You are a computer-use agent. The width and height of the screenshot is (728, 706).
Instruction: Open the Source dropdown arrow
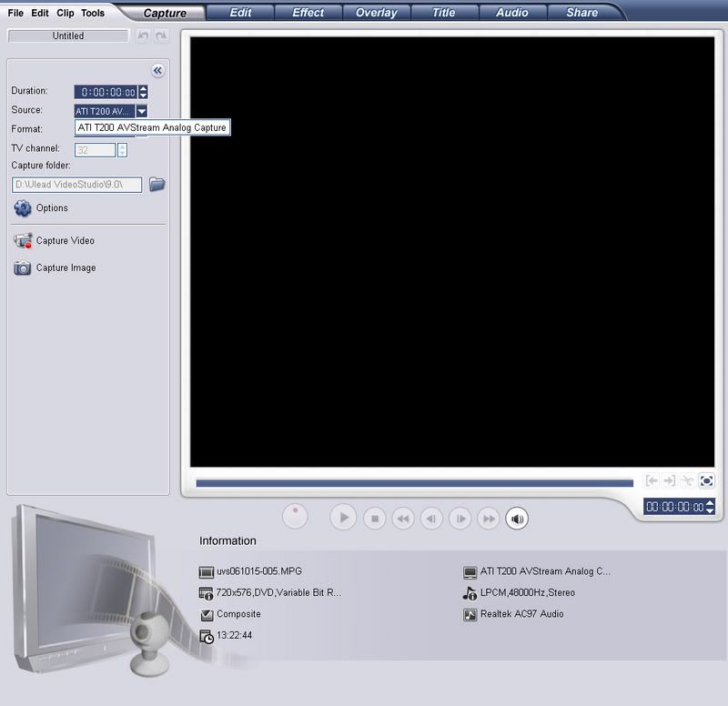point(142,111)
